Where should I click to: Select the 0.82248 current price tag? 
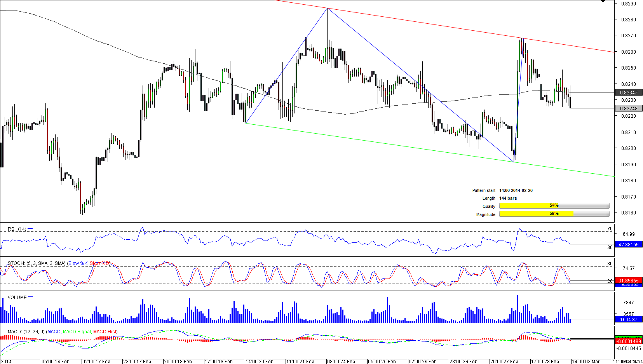628,108
